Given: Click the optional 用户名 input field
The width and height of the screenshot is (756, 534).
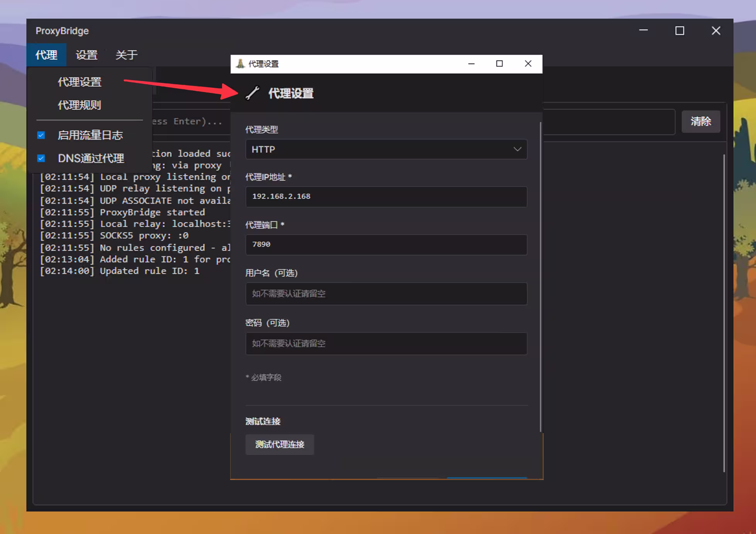Looking at the screenshot, I should tap(386, 294).
